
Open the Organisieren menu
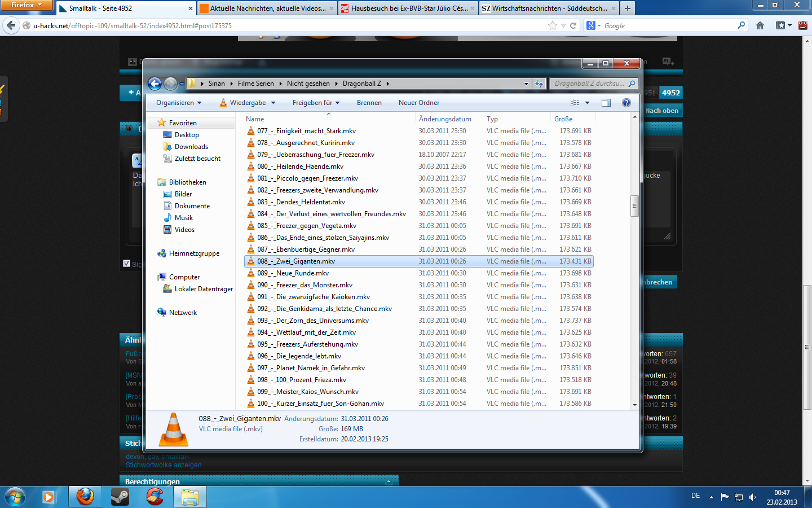tap(179, 103)
